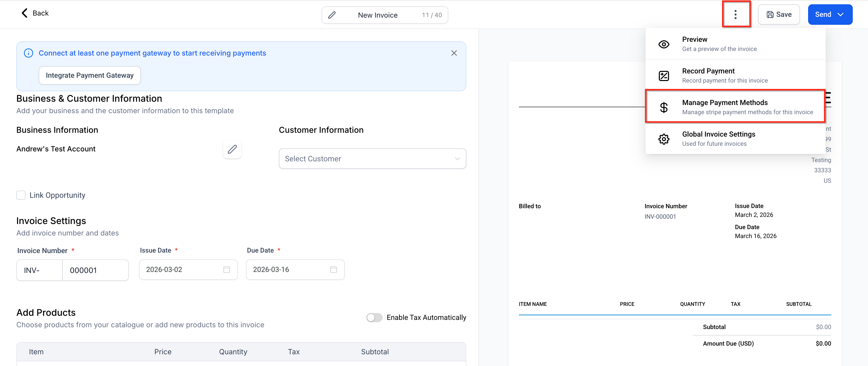Open Issue Date calendar icon
868x366 pixels.
[226, 269]
